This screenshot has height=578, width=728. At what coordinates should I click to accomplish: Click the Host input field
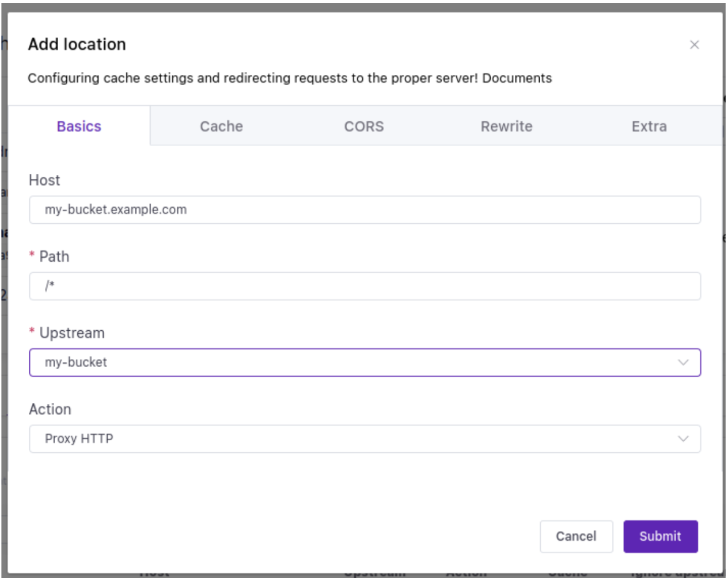[x=365, y=210]
